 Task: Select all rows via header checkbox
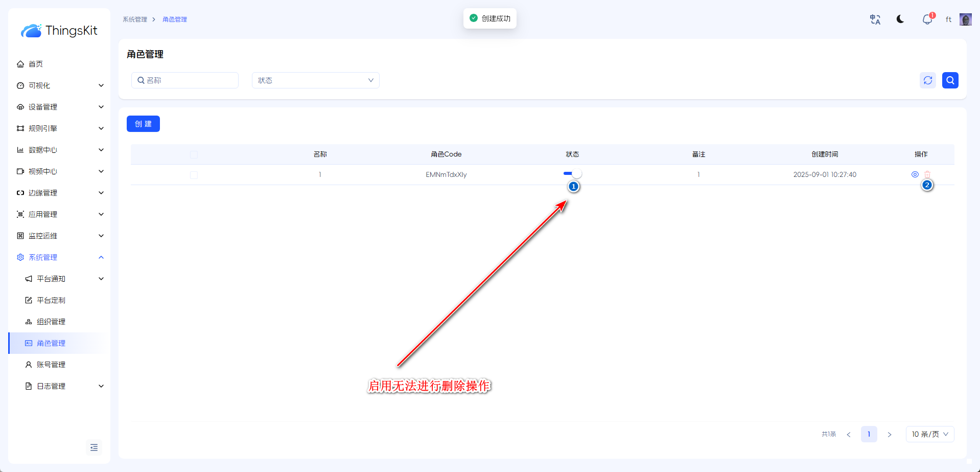point(194,154)
